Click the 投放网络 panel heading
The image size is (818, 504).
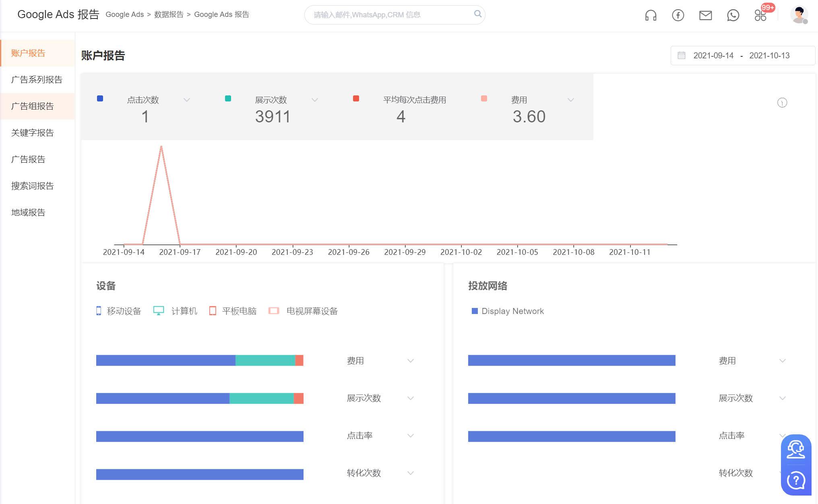coord(487,286)
